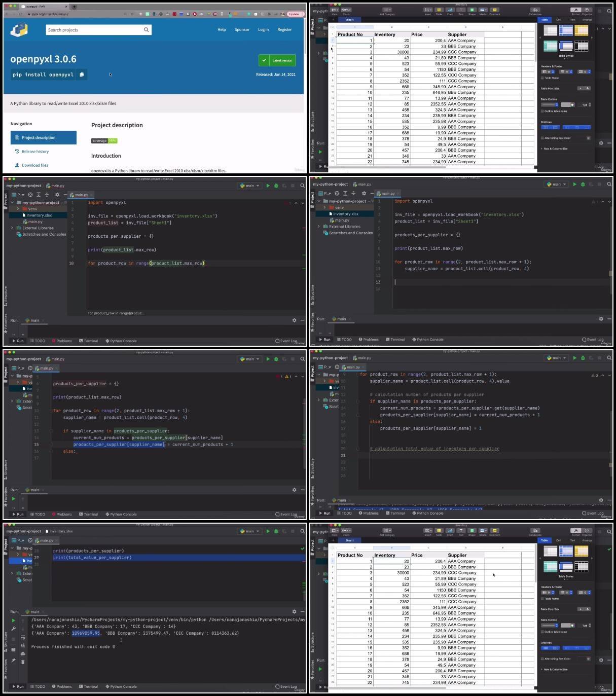Click Run panel gear icon in the console-output frame

[294, 611]
